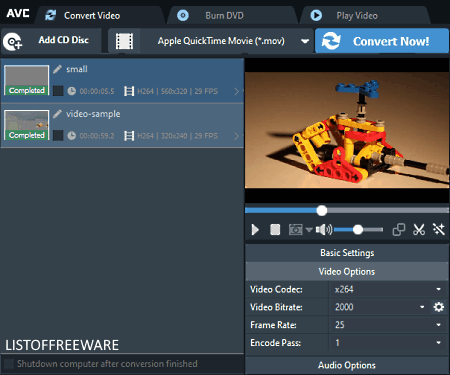Edit name of small video with pencil

click(x=57, y=69)
